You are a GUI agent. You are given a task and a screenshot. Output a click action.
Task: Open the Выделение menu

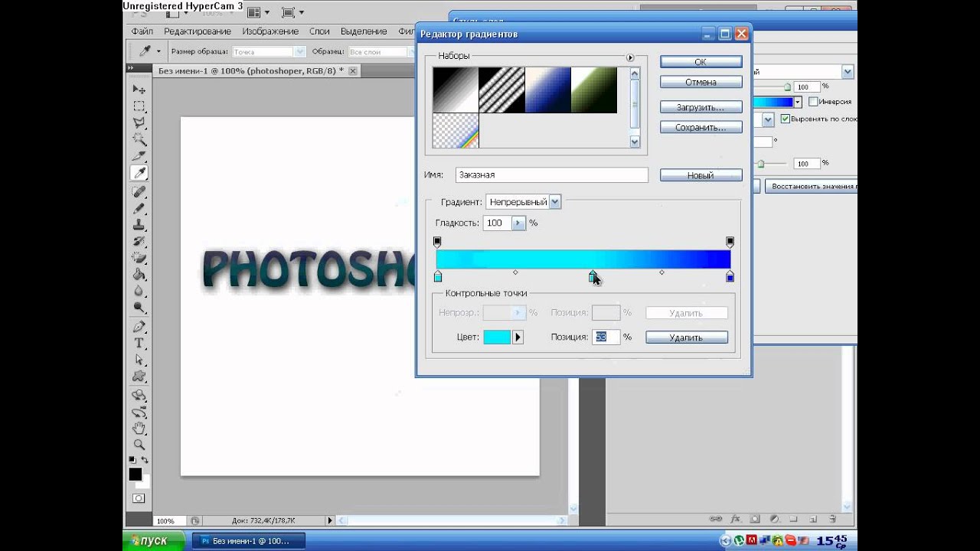[364, 31]
